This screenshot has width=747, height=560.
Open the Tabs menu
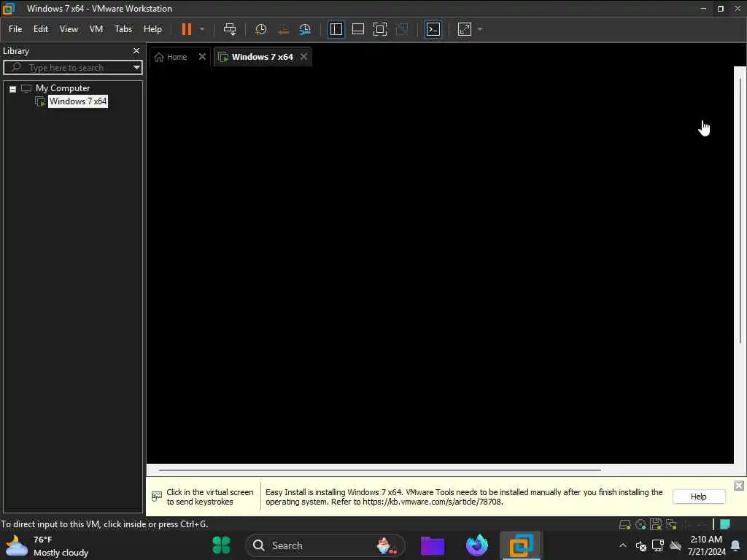(123, 29)
